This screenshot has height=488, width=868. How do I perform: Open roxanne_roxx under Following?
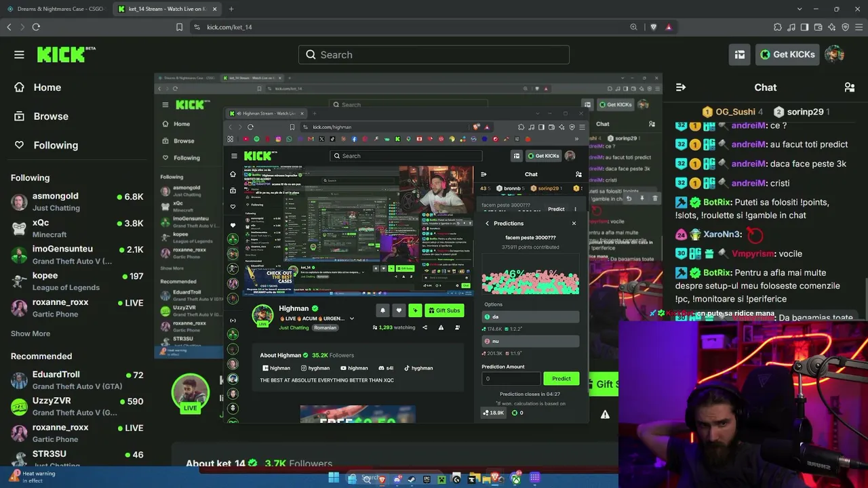[x=77, y=308]
